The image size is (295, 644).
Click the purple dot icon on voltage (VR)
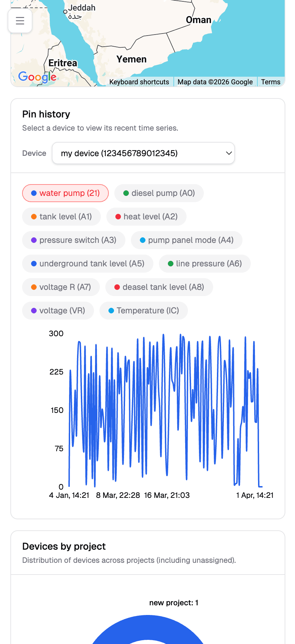34,311
